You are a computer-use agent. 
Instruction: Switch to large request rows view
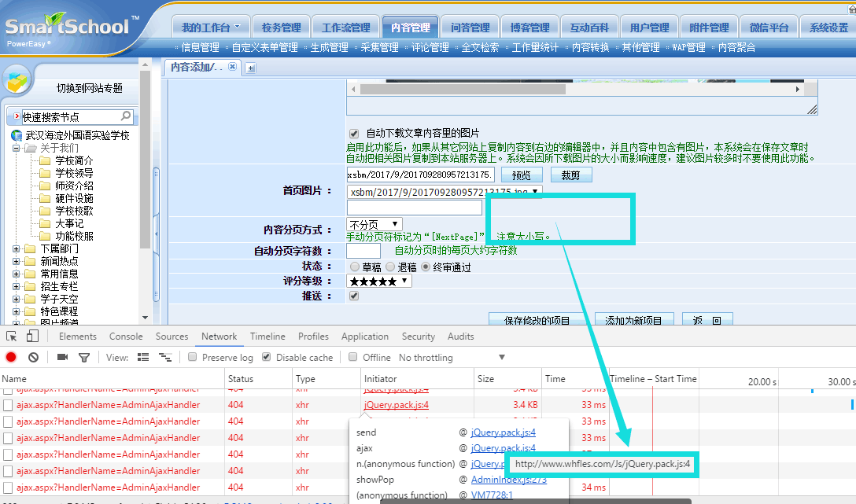point(143,358)
